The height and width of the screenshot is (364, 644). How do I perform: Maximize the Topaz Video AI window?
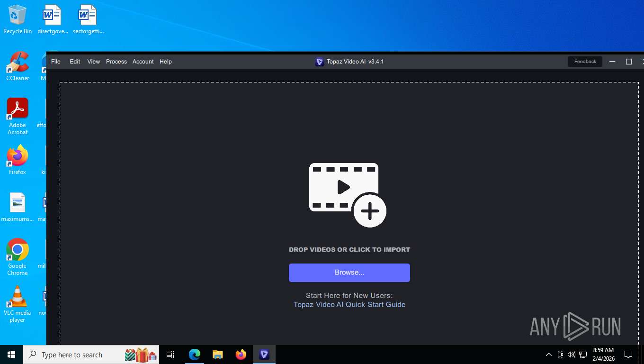click(629, 62)
